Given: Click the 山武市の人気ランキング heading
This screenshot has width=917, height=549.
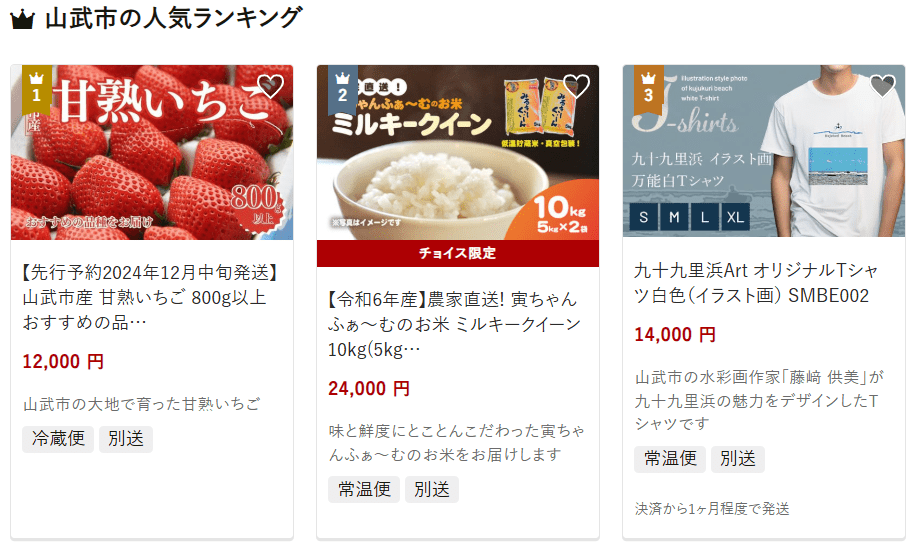Looking at the screenshot, I should pos(174,18).
